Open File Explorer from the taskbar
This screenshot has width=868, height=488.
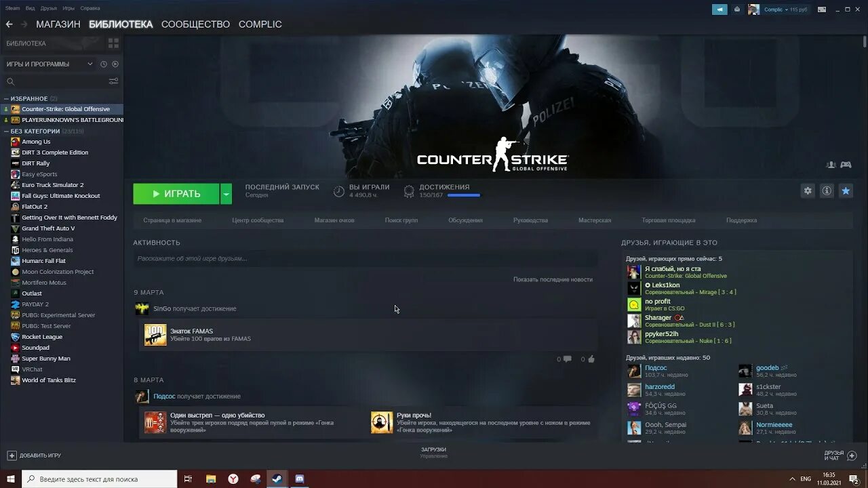pos(211,479)
